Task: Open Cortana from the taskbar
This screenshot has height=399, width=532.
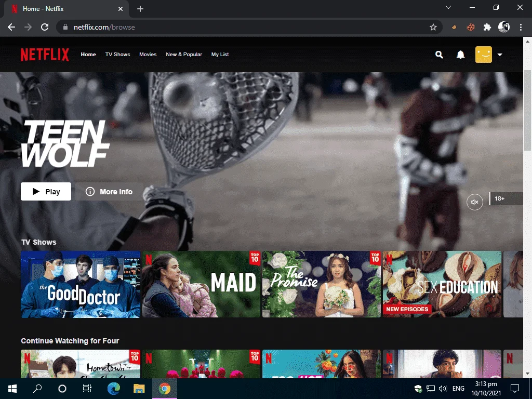Action: click(62, 389)
